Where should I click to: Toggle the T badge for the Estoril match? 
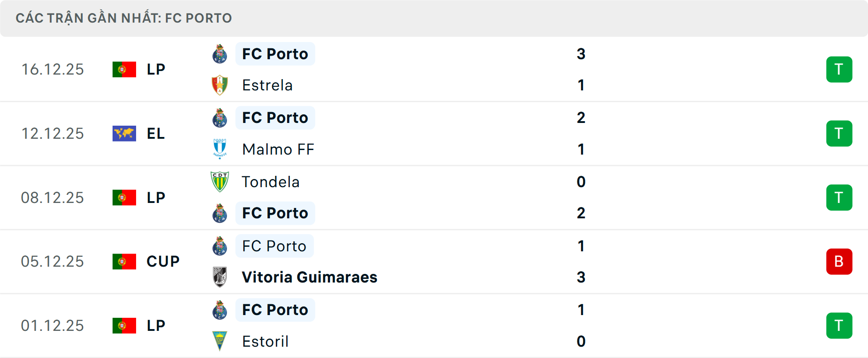click(840, 325)
